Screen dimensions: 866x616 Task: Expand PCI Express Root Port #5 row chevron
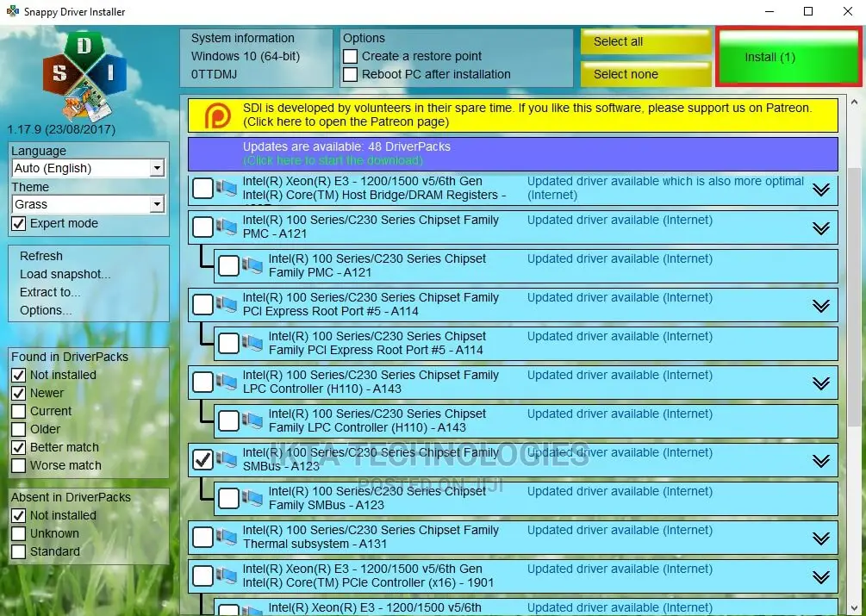[821, 305]
